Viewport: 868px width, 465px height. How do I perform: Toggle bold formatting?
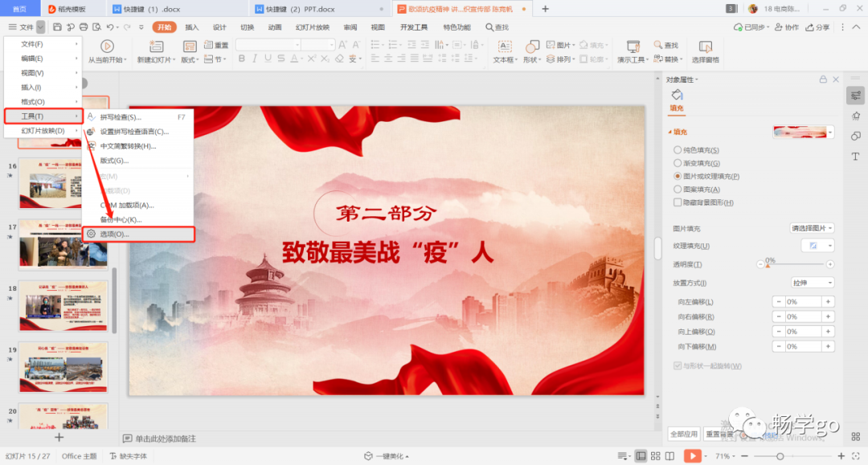point(241,59)
